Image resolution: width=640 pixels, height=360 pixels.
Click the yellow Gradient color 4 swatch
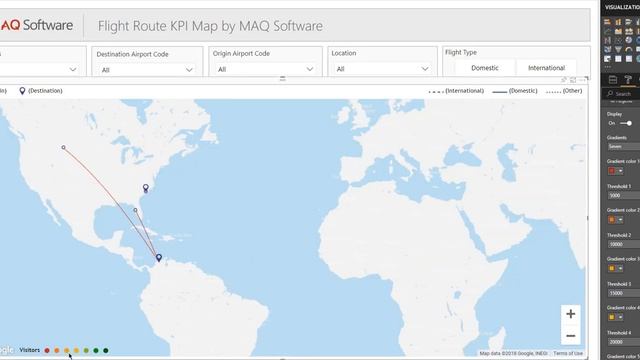(x=612, y=317)
